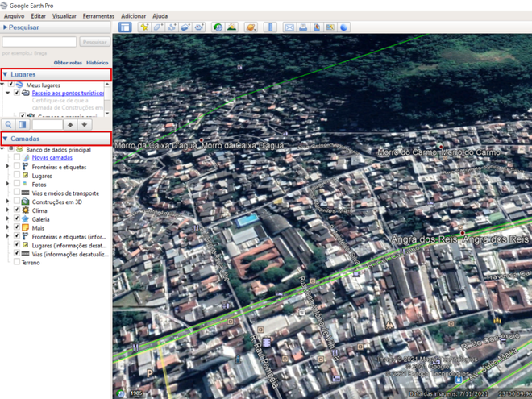The width and height of the screenshot is (532, 399).
Task: Uncheck the Clima layer checkbox
Action: coord(17,210)
